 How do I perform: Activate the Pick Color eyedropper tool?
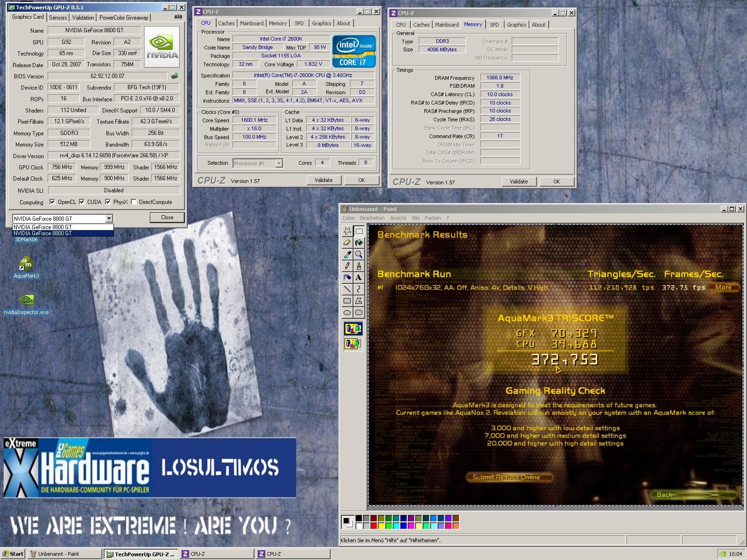(347, 254)
